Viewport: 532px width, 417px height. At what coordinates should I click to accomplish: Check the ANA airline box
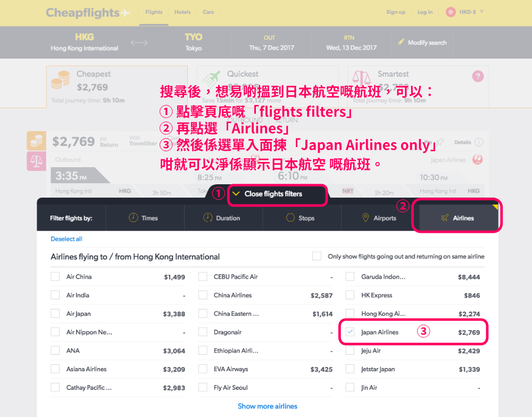[x=55, y=350]
